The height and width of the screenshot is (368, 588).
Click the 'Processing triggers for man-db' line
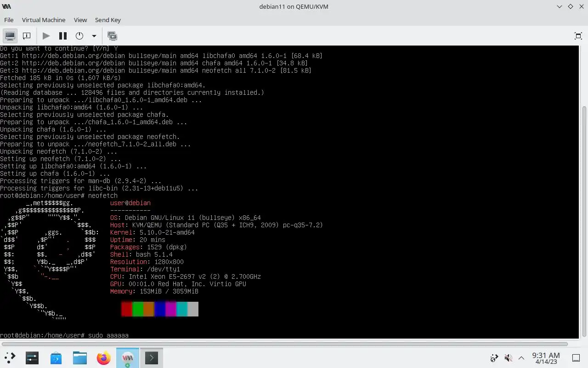[81, 181]
